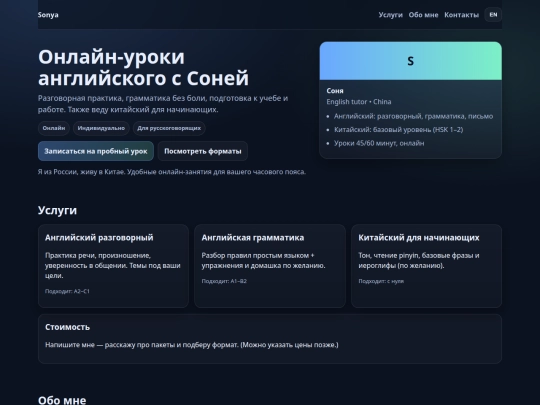Switch language with the EN button

point(493,15)
